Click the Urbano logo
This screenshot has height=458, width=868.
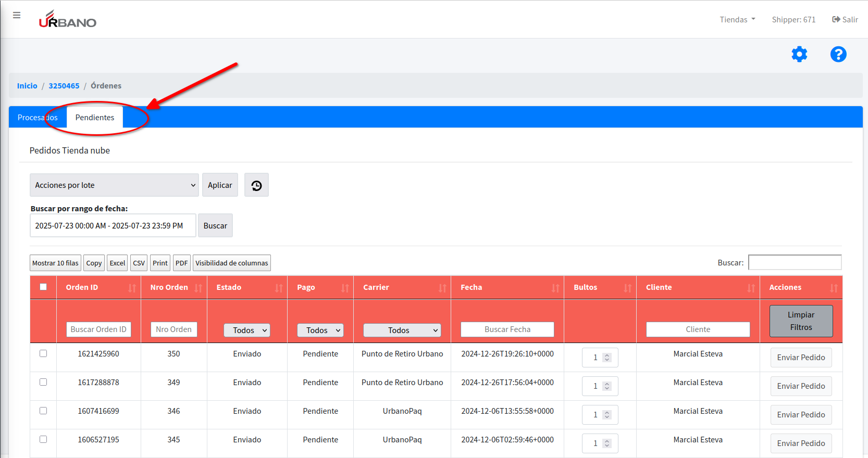point(68,20)
